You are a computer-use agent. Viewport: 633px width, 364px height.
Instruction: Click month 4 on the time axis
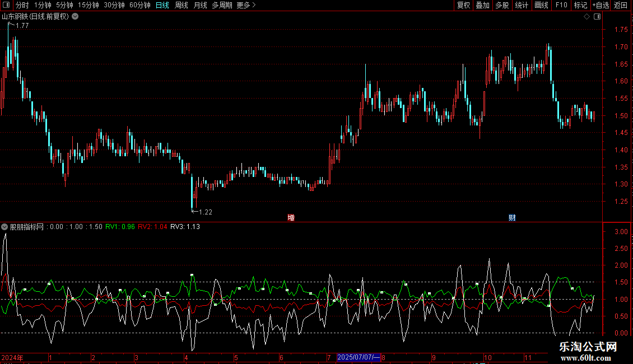tap(186, 357)
